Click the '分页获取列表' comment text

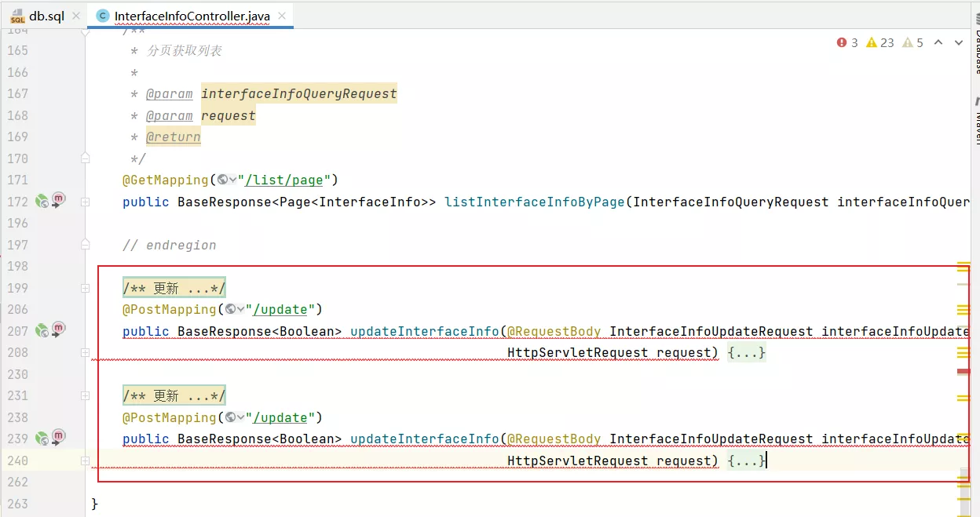click(x=185, y=50)
